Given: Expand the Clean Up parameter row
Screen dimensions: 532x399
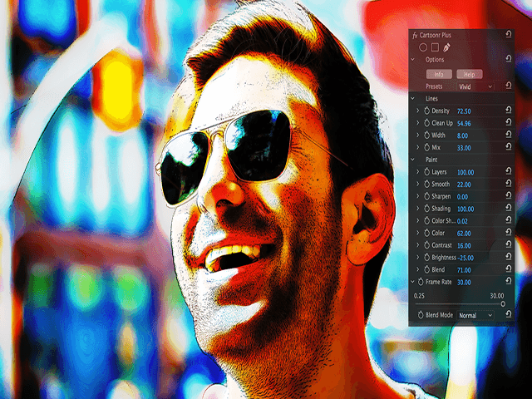Looking at the screenshot, I should [418, 123].
